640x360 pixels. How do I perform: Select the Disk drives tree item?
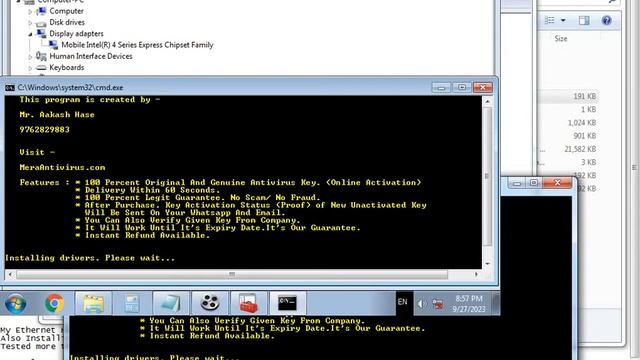(x=67, y=22)
